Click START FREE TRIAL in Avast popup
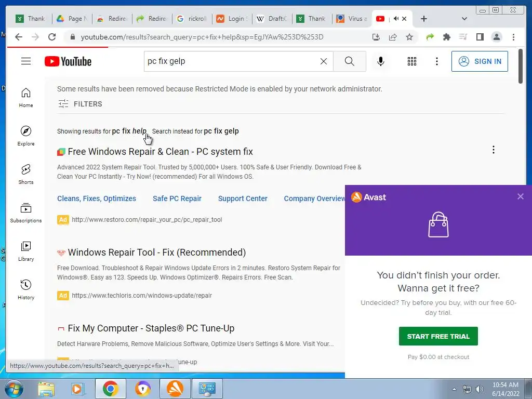 [x=438, y=336]
